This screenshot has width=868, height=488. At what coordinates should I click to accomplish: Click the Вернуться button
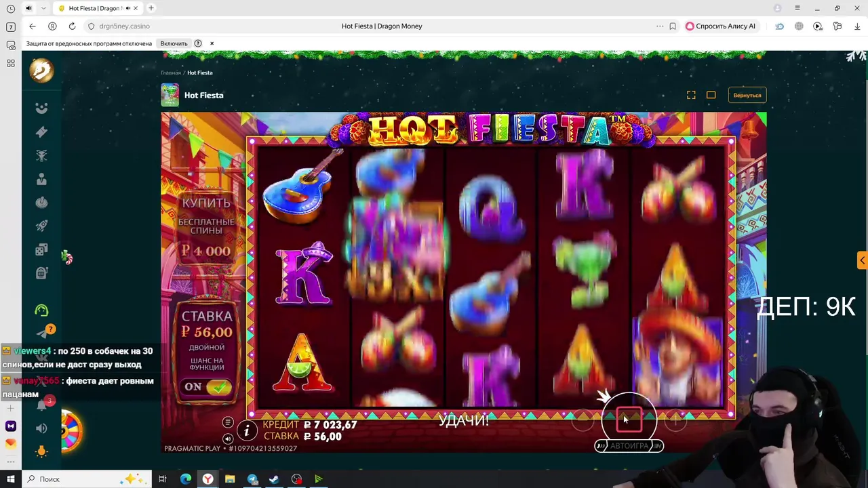(x=747, y=95)
